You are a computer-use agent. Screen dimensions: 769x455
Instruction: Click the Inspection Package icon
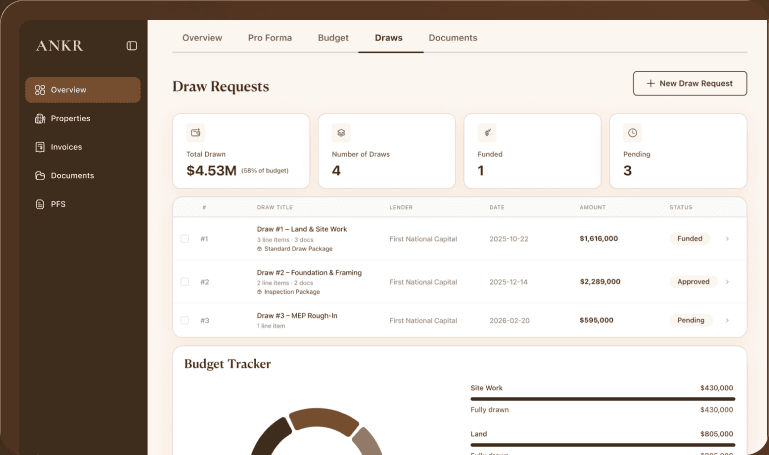coord(259,292)
